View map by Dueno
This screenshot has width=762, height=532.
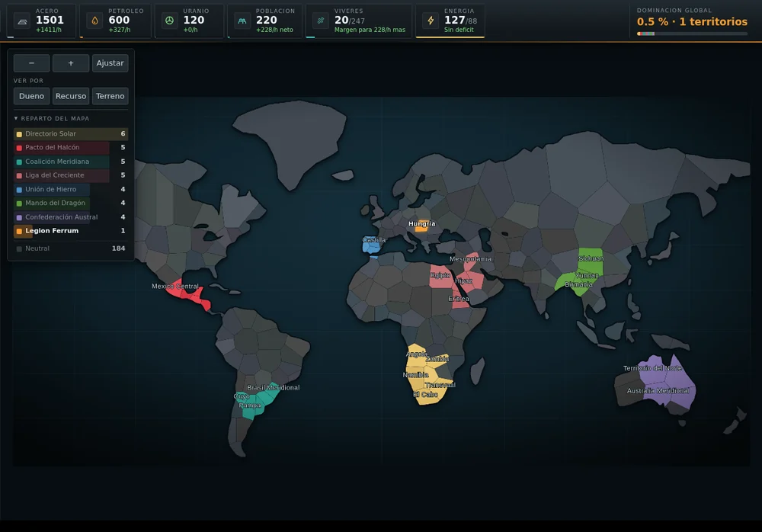click(x=31, y=96)
